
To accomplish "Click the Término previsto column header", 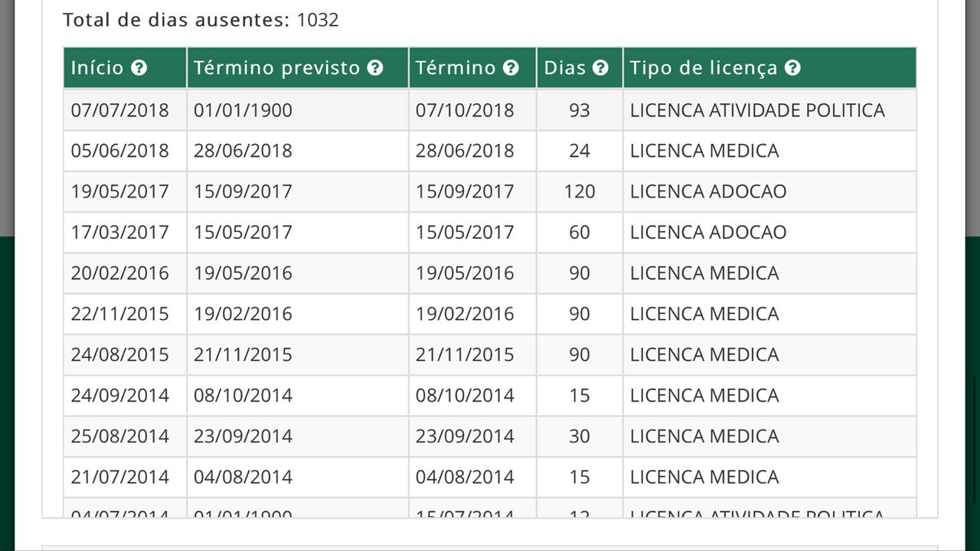I will [x=276, y=68].
